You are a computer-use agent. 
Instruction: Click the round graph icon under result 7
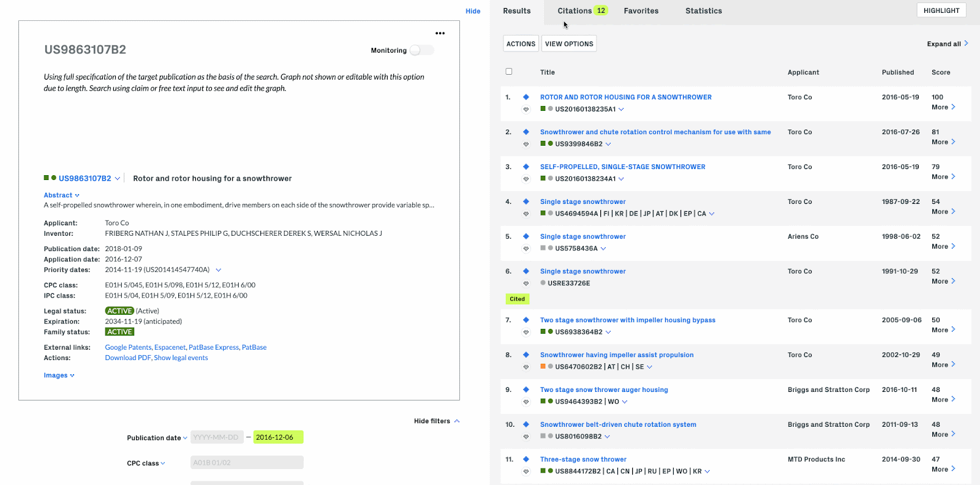[x=526, y=333]
